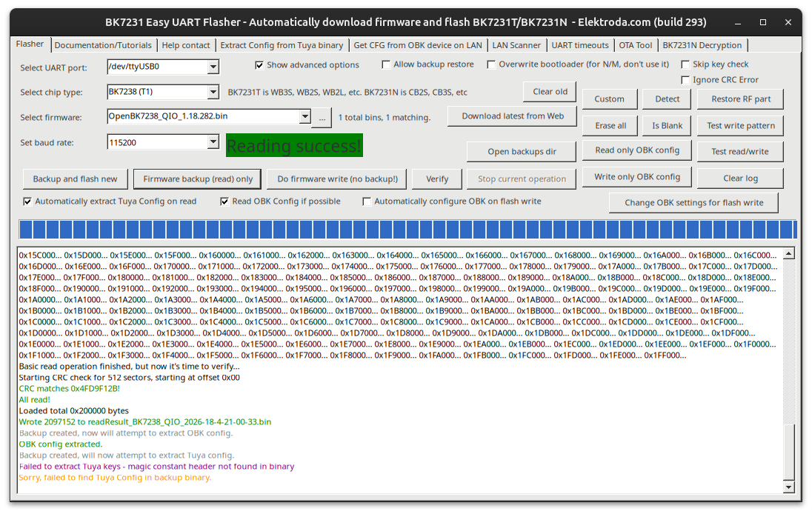Start Backup and flash new
812x514 pixels.
coord(75,179)
